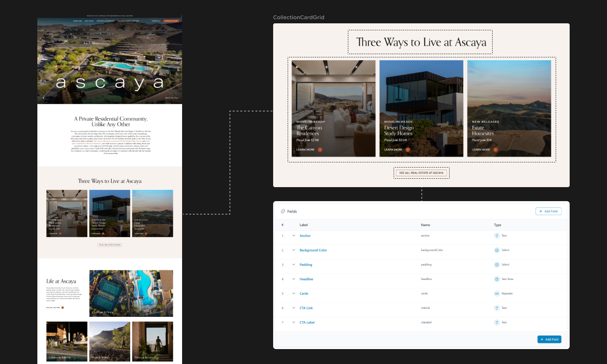Click the blue Add Field button at bottom
This screenshot has width=607, height=364.
[549, 339]
